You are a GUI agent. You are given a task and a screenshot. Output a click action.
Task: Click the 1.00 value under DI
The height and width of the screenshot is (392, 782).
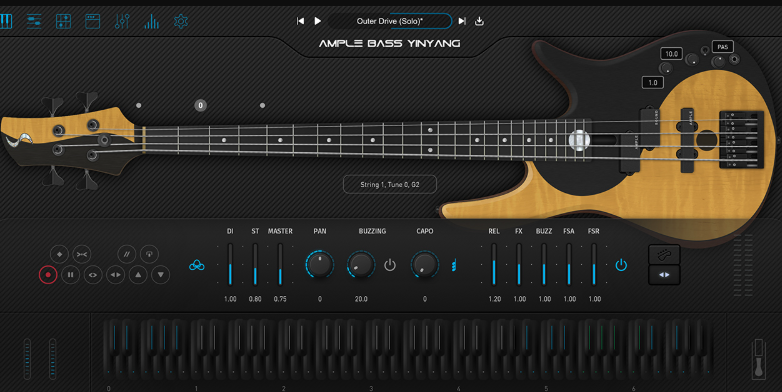230,299
